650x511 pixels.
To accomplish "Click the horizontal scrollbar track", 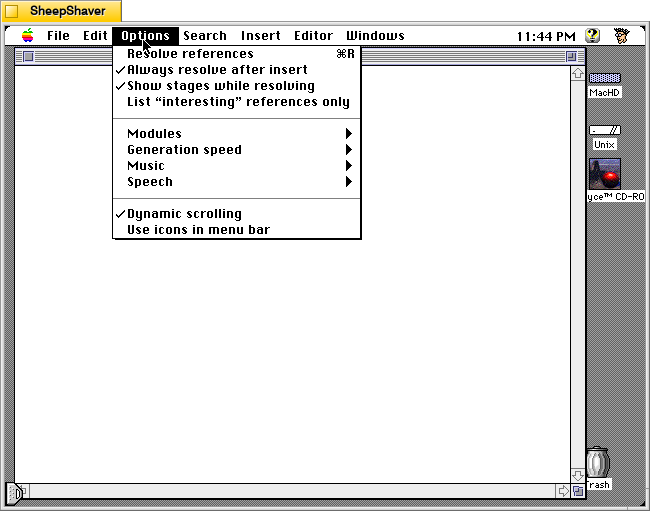I will [292, 491].
